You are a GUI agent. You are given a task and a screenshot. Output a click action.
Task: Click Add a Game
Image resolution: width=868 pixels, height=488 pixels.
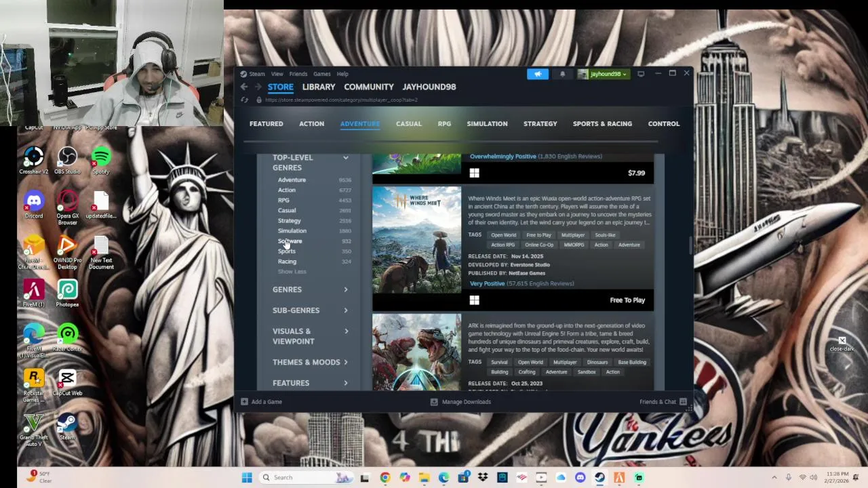tap(261, 402)
